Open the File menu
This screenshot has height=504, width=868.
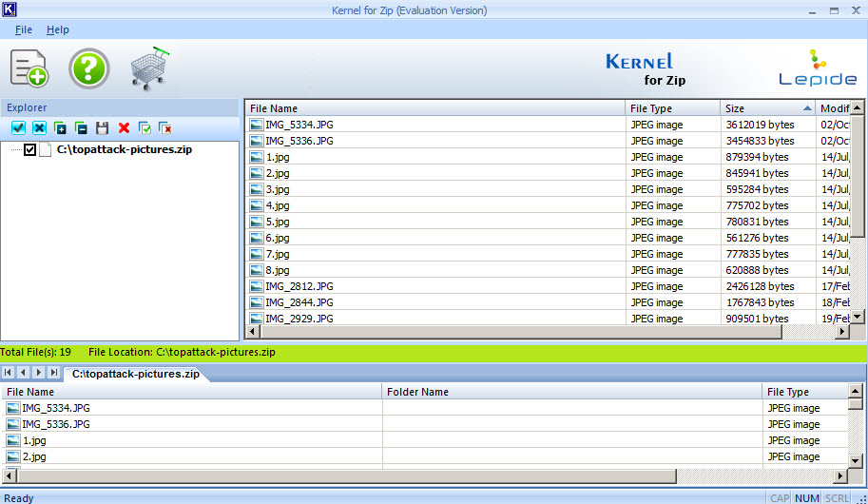(x=23, y=29)
